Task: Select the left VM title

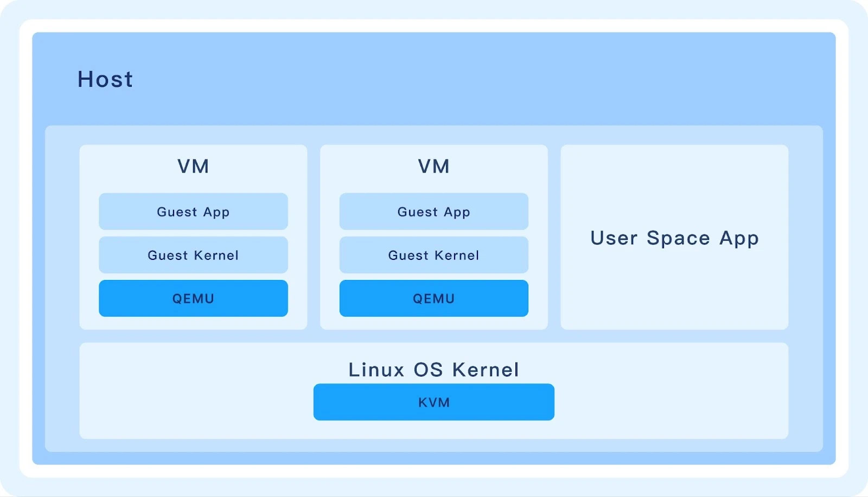Action: pos(193,166)
